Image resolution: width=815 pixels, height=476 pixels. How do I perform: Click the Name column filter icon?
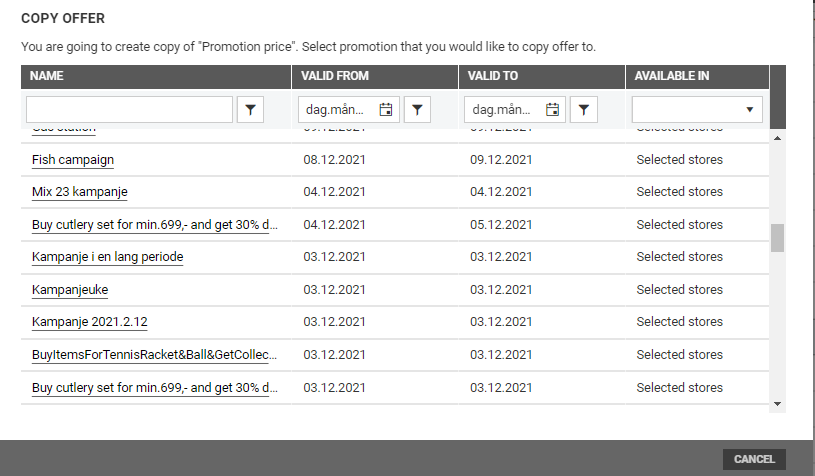250,110
